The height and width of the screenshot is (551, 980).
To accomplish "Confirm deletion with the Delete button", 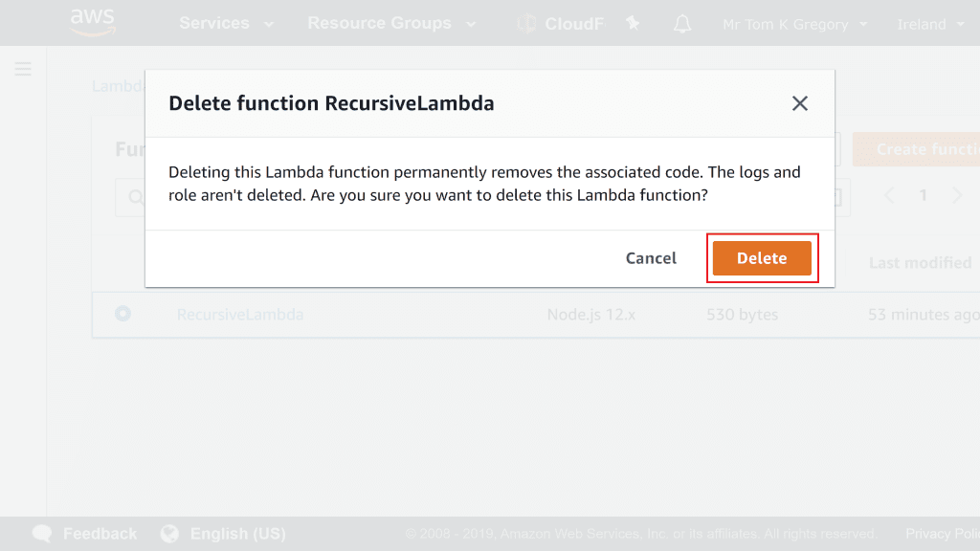I will coord(762,258).
